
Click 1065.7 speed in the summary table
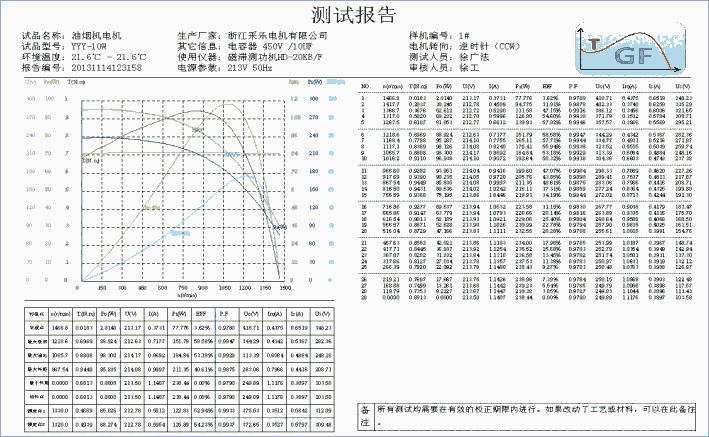(60, 356)
